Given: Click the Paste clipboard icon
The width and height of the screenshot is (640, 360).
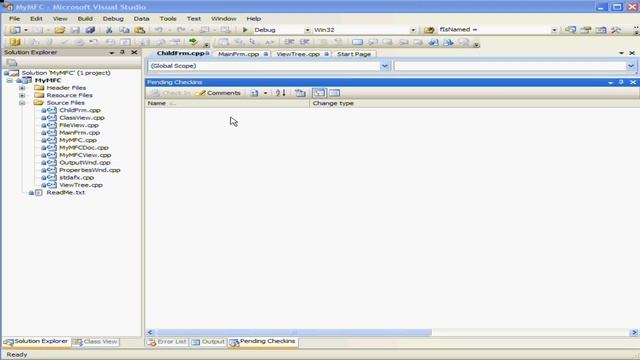Looking at the screenshot, I should (140, 30).
